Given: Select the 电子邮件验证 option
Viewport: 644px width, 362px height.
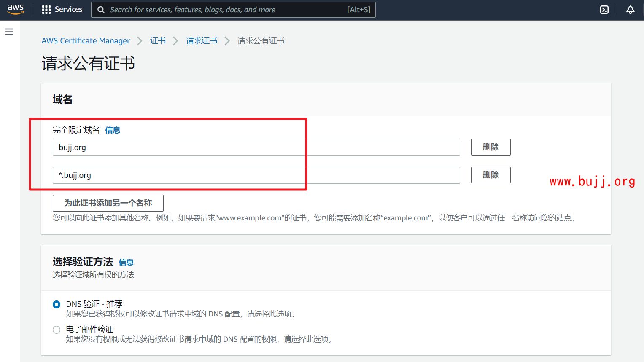Looking at the screenshot, I should 57,330.
